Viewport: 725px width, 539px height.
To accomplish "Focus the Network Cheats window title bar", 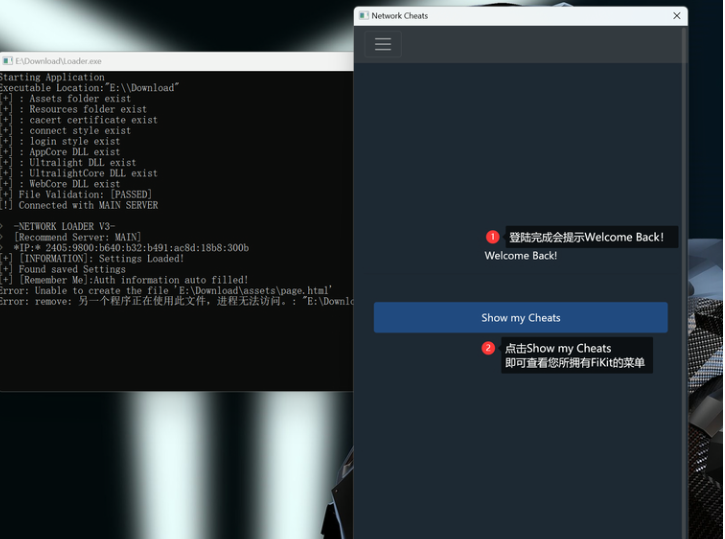I will pos(520,16).
